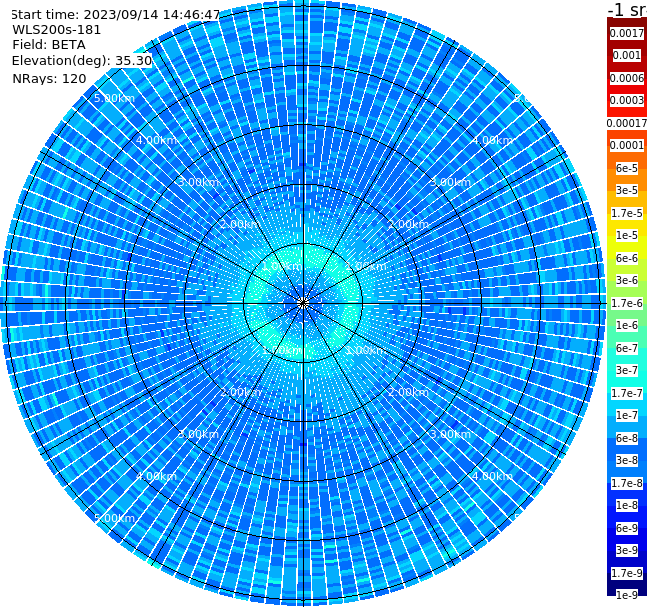The image size is (647, 607).
Task: Select the 3.00km label in lower-right quadrant
Action: click(x=451, y=434)
